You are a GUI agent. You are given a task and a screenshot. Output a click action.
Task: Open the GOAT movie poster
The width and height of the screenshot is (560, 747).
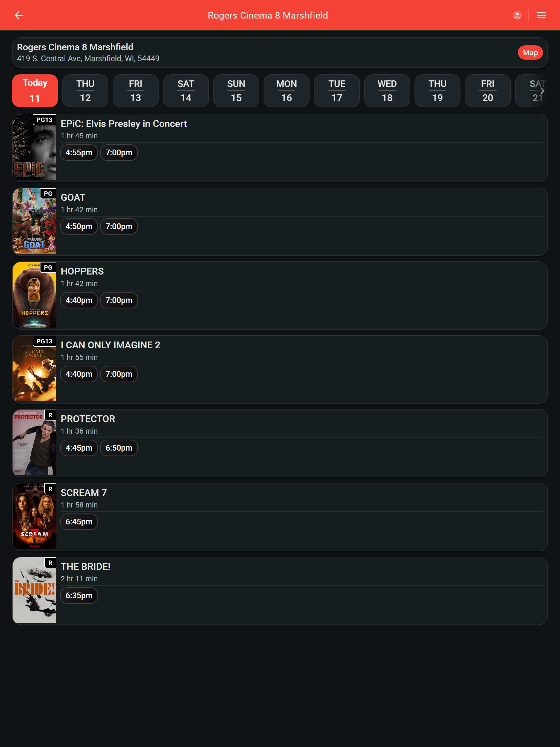(34, 221)
